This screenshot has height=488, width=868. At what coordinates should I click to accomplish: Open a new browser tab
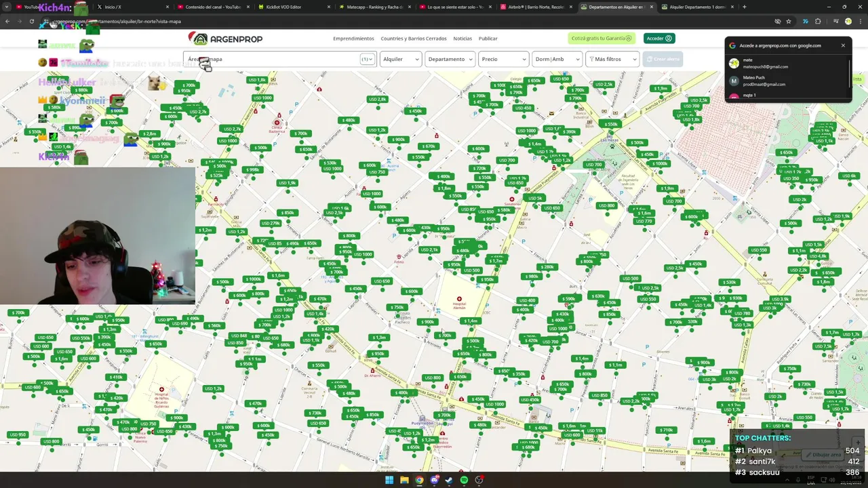[x=744, y=7]
